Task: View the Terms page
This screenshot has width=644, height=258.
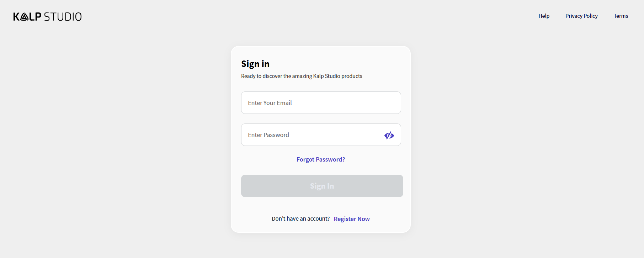Action: tap(621, 16)
